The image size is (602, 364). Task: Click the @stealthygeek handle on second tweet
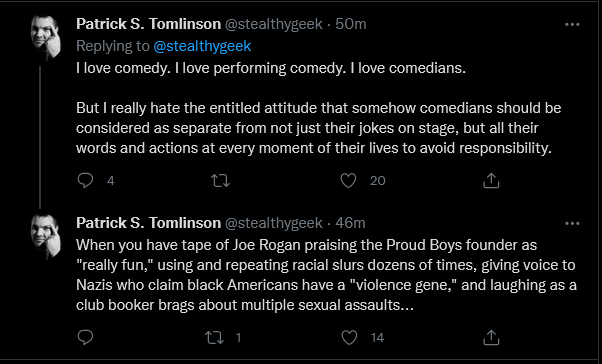tap(273, 223)
